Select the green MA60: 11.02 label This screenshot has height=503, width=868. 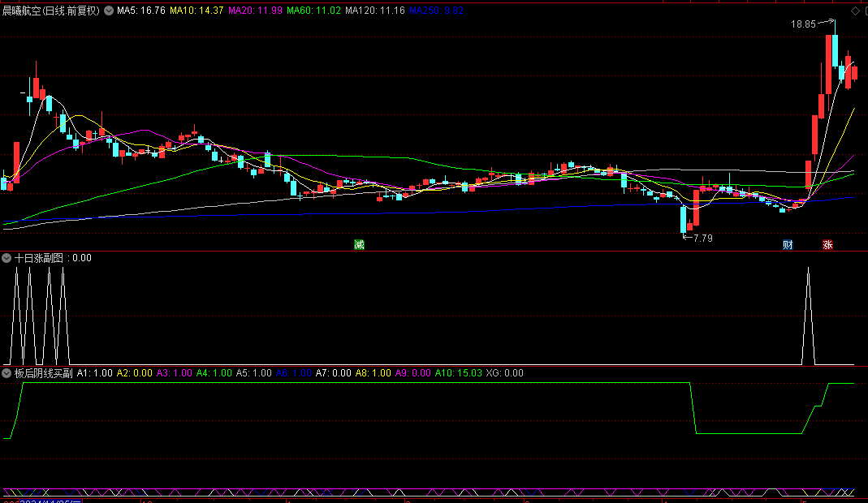(314, 11)
